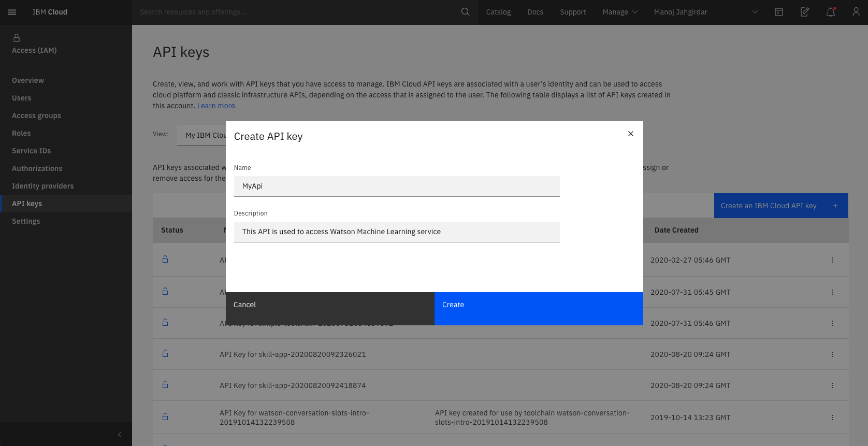868x446 pixels.
Task: Open the View dropdown showing My IBM Cloud
Action: [x=201, y=135]
